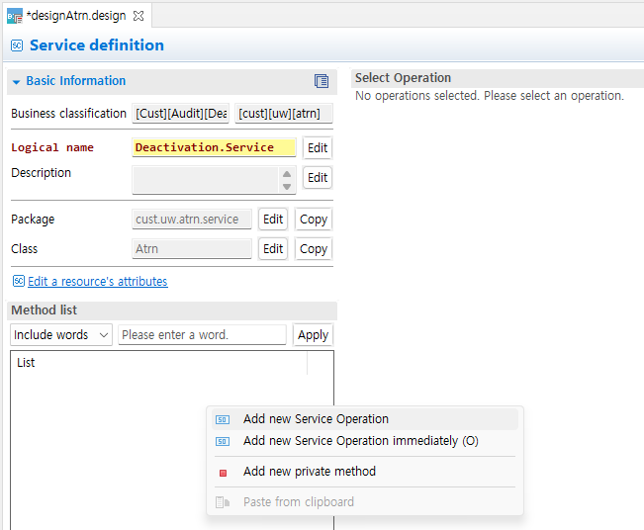644x530 pixels.
Task: Click the icon beside Edit a resource's attributes
Action: pyautogui.click(x=18, y=281)
